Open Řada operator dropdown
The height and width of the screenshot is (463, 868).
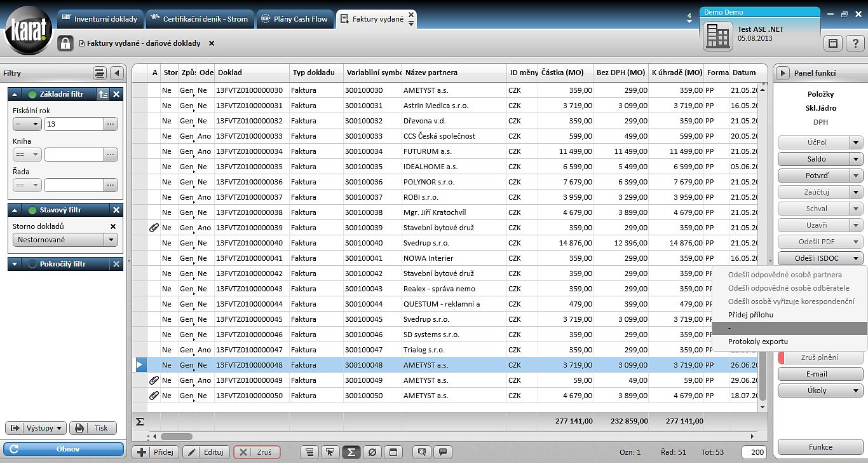pyautogui.click(x=27, y=185)
